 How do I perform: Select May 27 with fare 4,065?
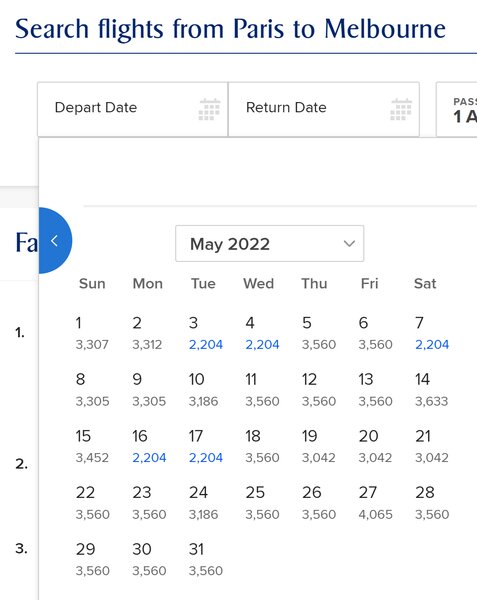[x=375, y=503]
